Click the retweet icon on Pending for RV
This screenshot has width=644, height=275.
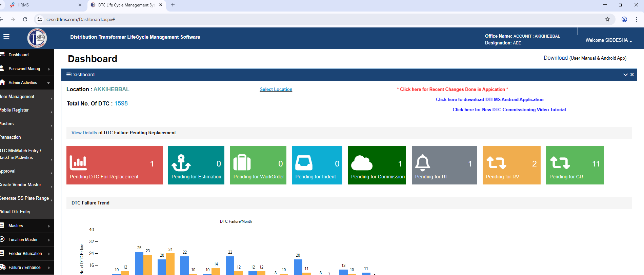496,163
